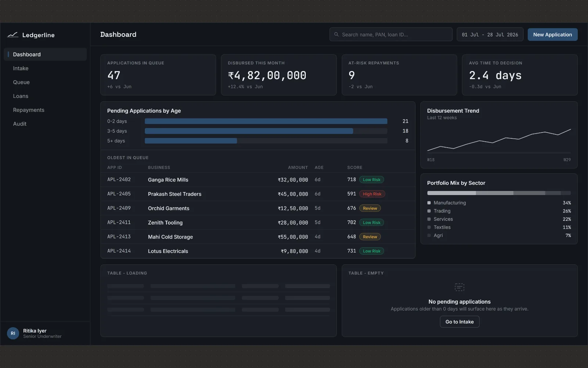588x368 pixels.
Task: Open the Dashboard sidebar item
Action: pyautogui.click(x=45, y=54)
